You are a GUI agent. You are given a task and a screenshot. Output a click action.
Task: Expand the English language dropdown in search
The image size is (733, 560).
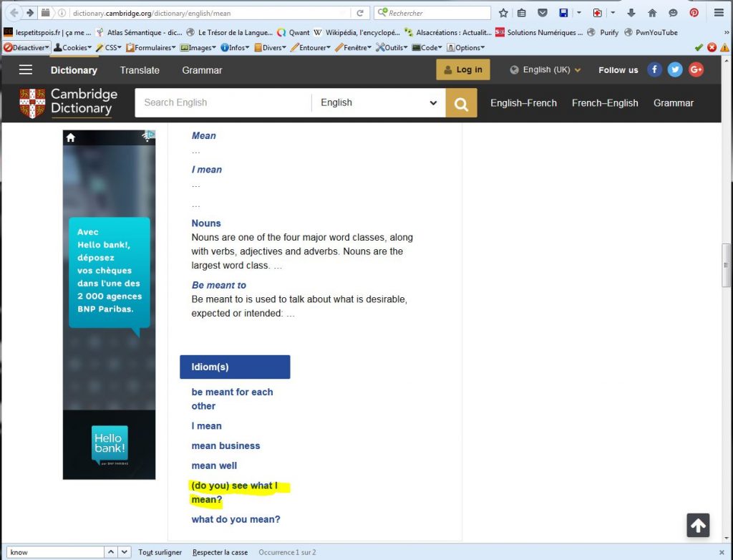pos(378,103)
